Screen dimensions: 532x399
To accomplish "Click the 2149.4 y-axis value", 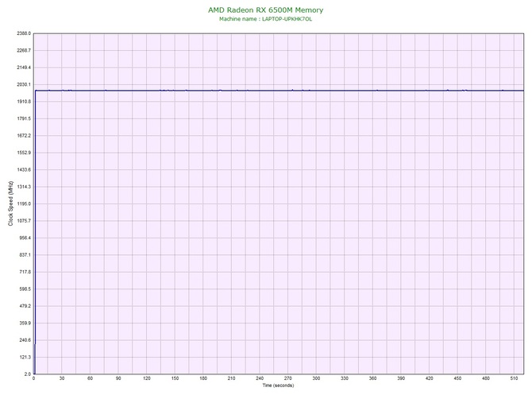I will [x=24, y=68].
